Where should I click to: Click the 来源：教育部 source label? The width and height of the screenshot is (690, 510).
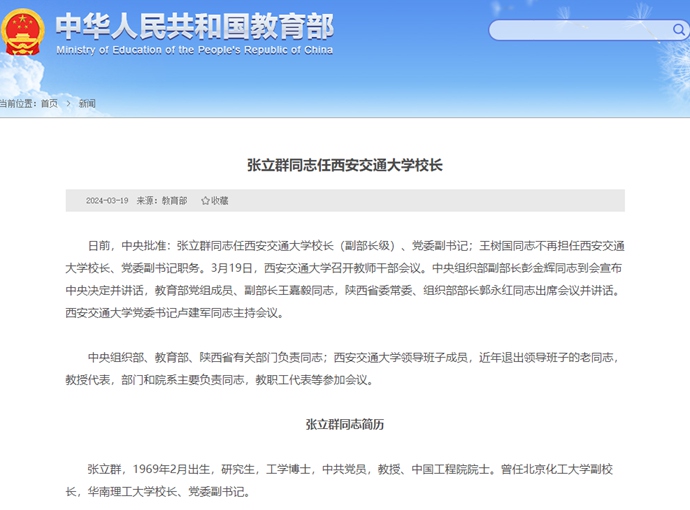click(x=161, y=200)
